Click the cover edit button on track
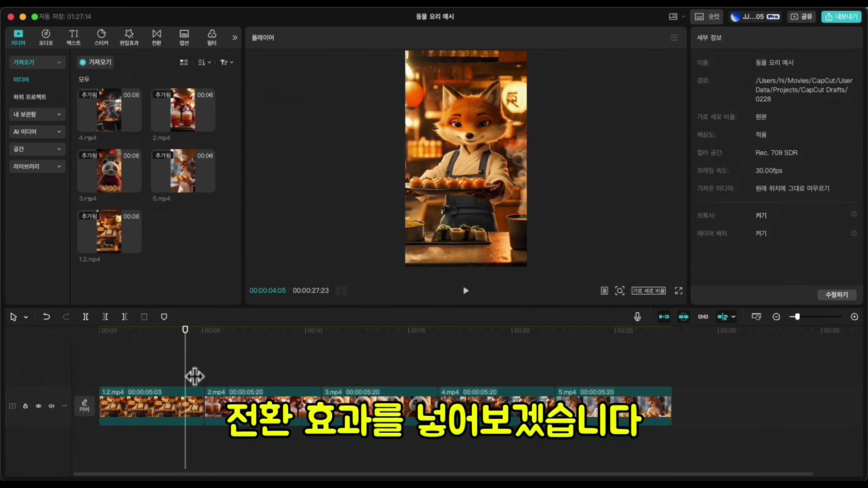868x488 pixels. (84, 406)
